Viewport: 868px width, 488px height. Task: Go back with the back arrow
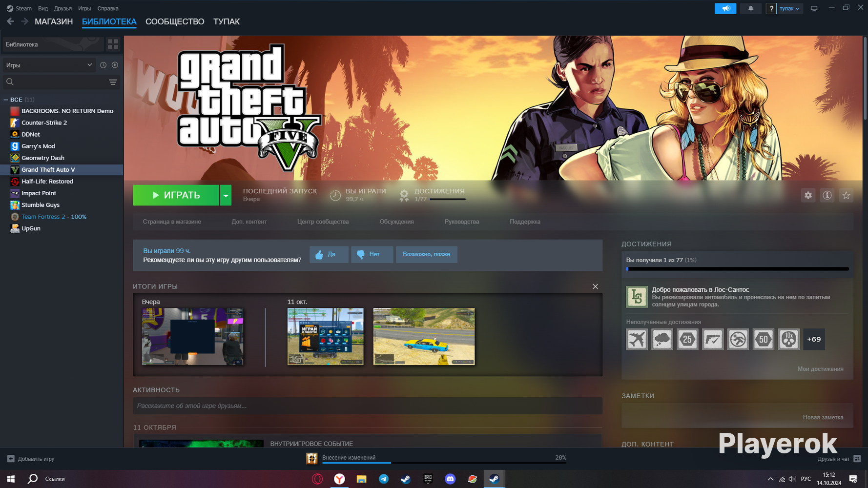(10, 21)
